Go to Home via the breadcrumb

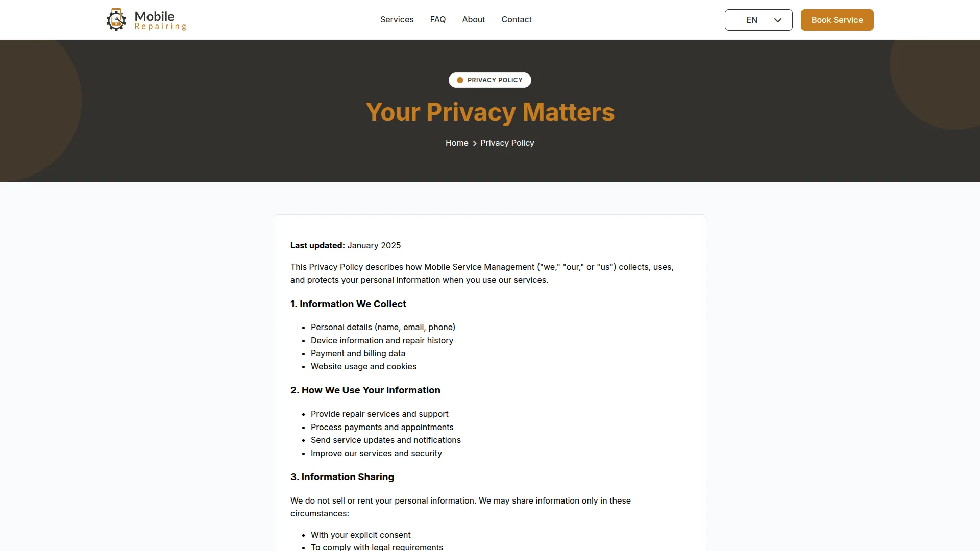(456, 143)
